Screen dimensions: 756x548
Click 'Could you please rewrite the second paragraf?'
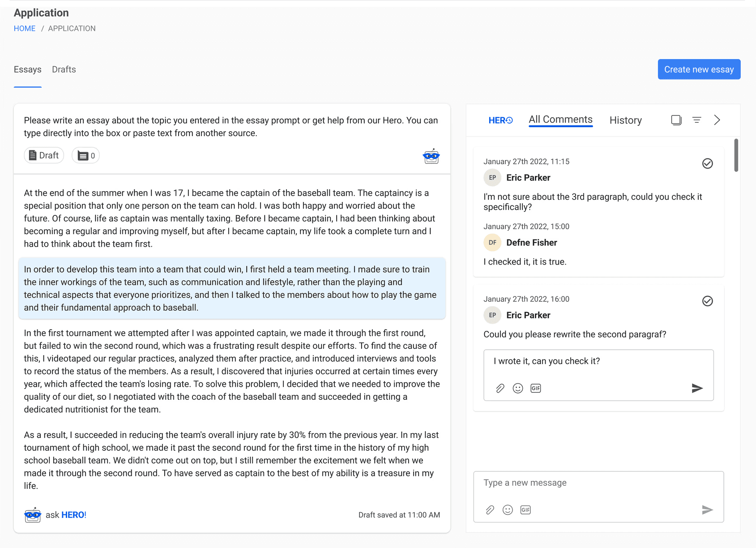coord(575,334)
